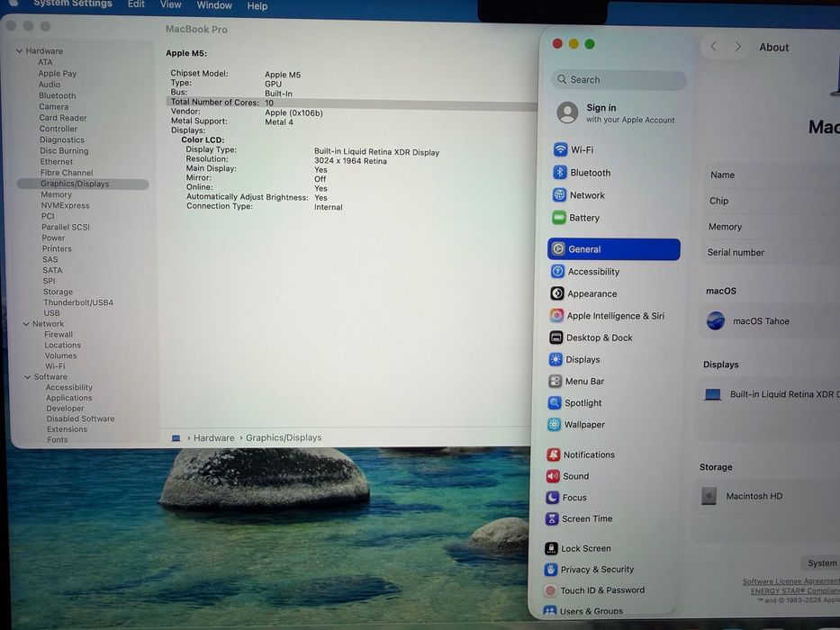
Task: Click the macOS Tahoe icon
Action: [x=715, y=320]
